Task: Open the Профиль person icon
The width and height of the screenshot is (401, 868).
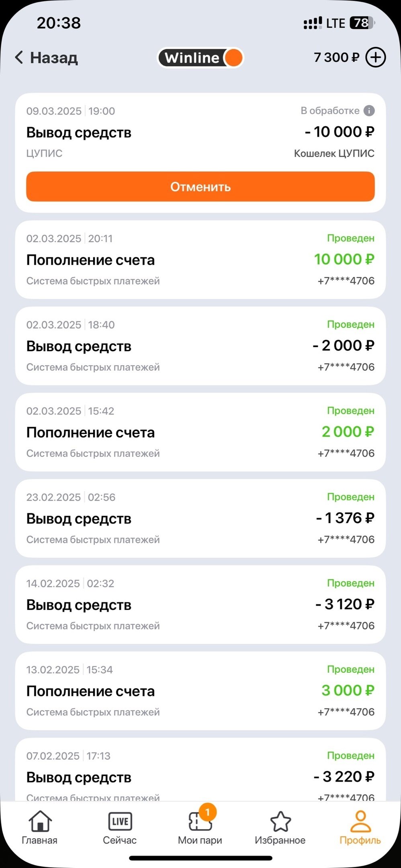Action: pyautogui.click(x=360, y=821)
